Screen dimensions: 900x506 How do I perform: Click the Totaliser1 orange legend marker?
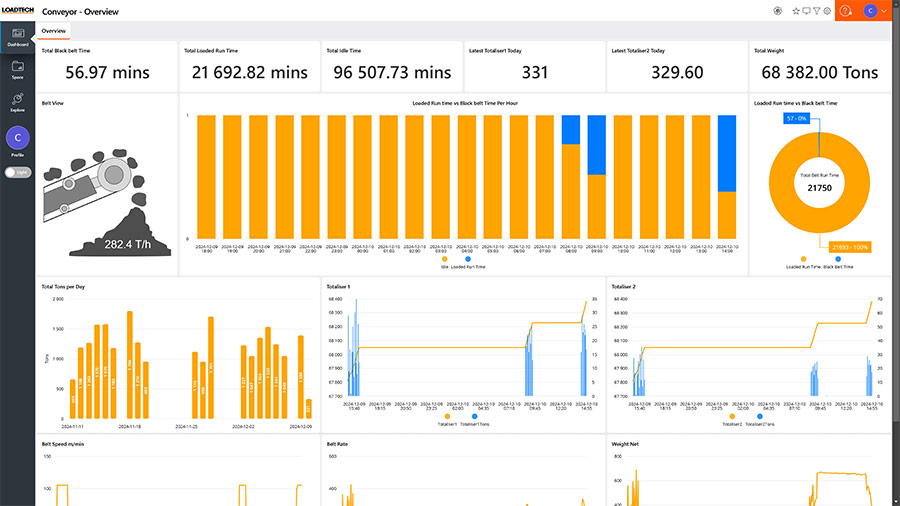coord(445,415)
